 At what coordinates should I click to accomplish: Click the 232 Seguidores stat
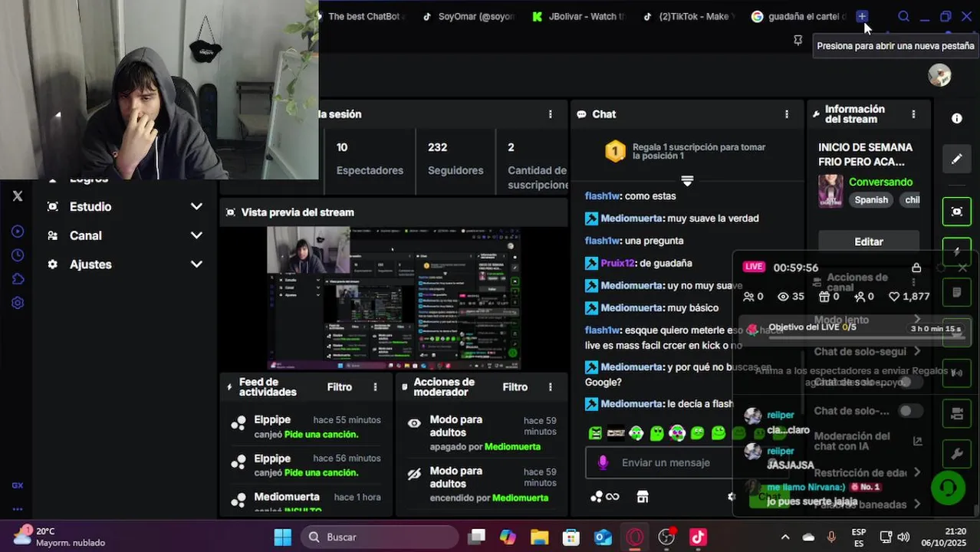click(x=455, y=158)
